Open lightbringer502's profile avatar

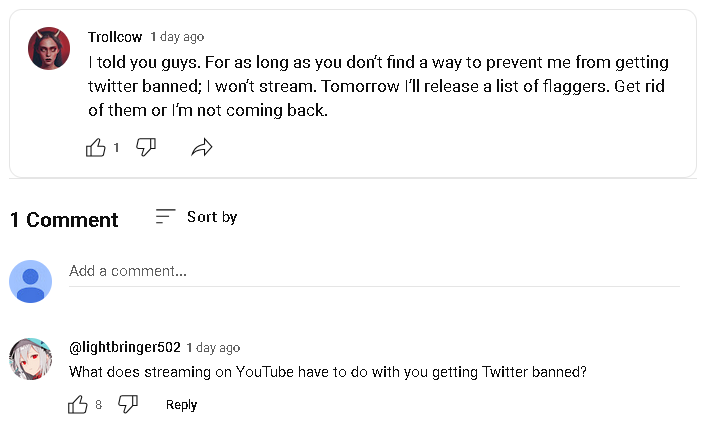pos(31,359)
